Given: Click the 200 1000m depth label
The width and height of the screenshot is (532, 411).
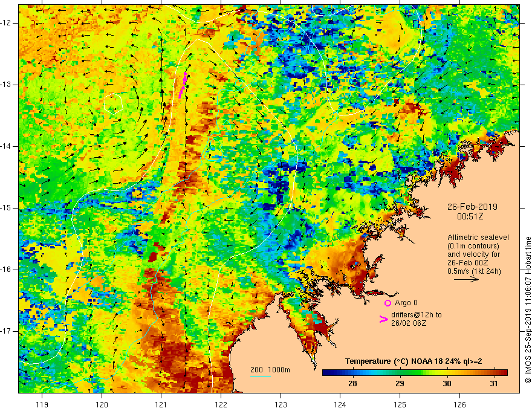Looking at the screenshot, I should (x=270, y=370).
